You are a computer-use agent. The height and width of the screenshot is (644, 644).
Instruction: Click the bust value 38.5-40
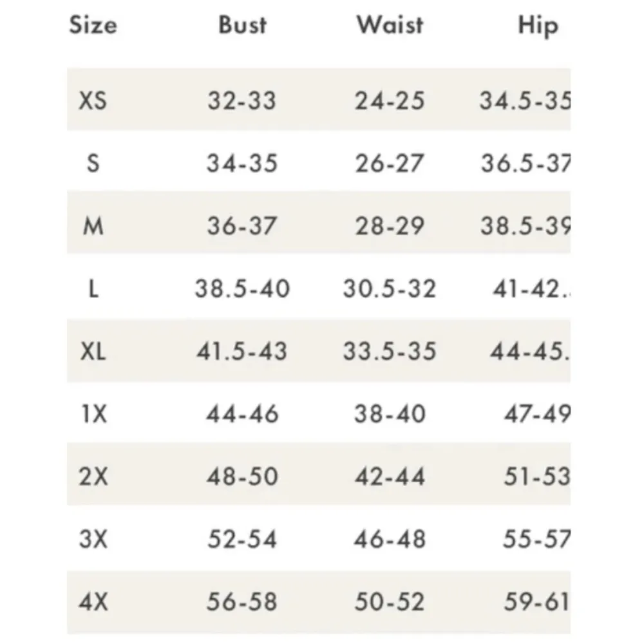click(242, 289)
